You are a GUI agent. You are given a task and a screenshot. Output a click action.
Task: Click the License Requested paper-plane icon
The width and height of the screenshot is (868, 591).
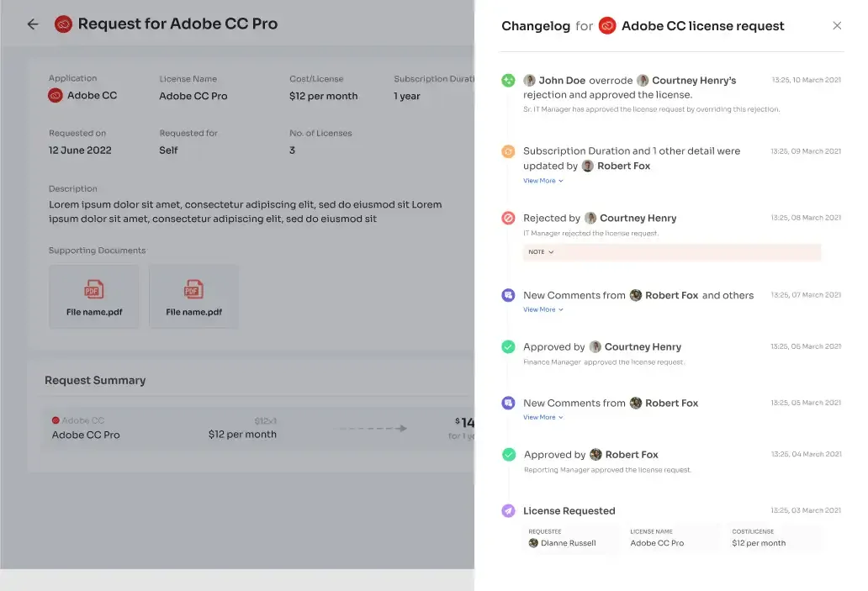(x=508, y=511)
